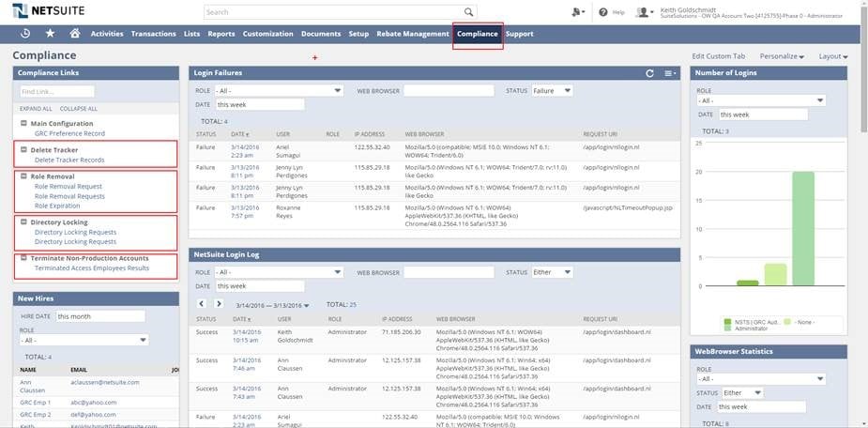Image resolution: width=868 pixels, height=428 pixels.
Task: Open Terminated Access Employees Results link
Action: (x=92, y=268)
